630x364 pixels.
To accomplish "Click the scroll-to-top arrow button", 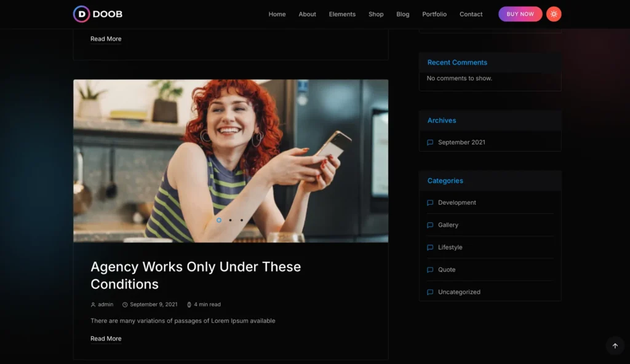I will (x=615, y=346).
